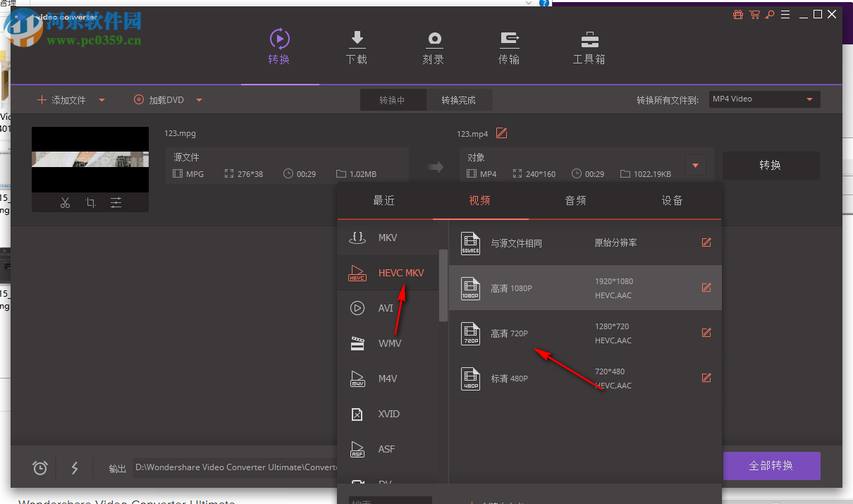Image resolution: width=853 pixels, height=504 pixels.
Task: Select the XVID format
Action: click(x=388, y=414)
